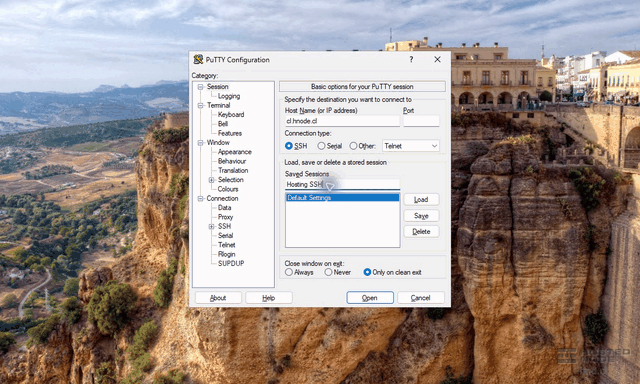The height and width of the screenshot is (384, 640).
Task: Open the Data settings category
Action: [x=224, y=208]
